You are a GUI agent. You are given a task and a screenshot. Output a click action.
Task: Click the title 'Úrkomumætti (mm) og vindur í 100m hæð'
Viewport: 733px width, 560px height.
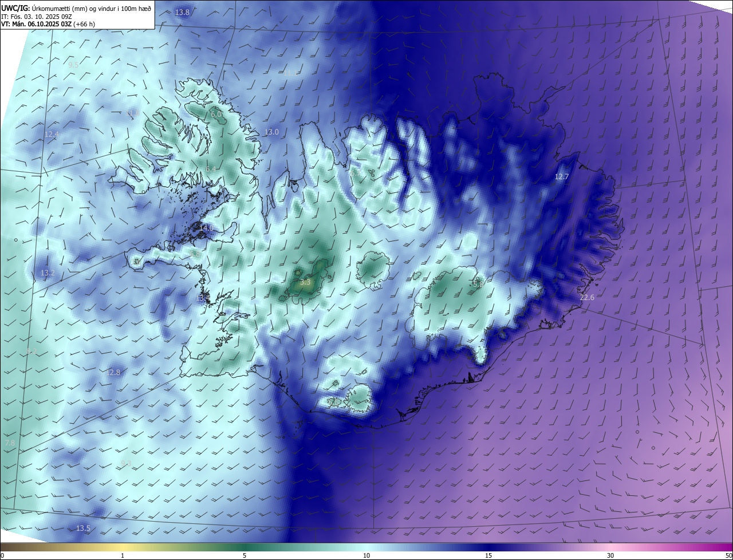coord(90,8)
